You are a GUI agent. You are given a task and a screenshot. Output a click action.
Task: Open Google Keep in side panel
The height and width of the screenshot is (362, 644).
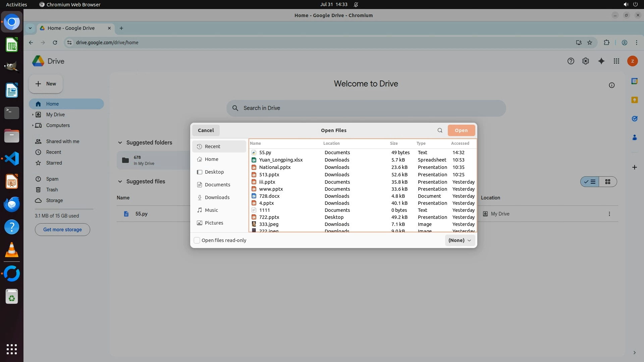[634, 100]
